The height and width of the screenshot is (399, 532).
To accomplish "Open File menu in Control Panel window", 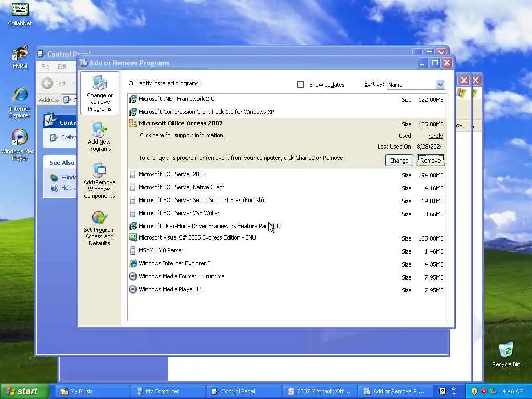I will pos(45,66).
